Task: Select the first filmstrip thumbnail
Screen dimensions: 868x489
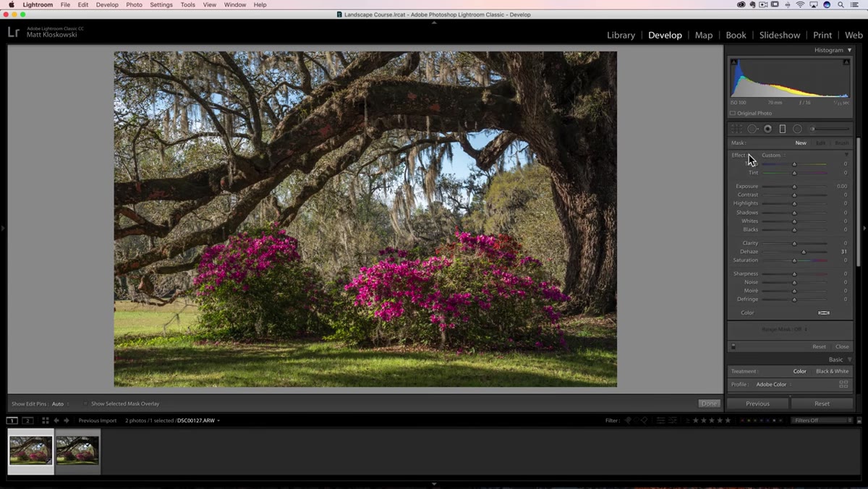Action: point(30,451)
